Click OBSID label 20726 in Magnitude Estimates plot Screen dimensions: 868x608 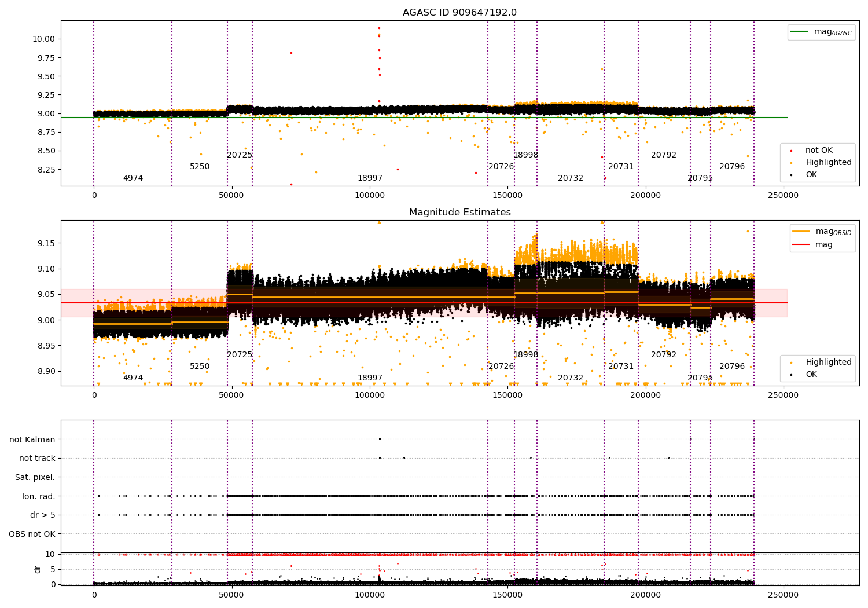501,367
